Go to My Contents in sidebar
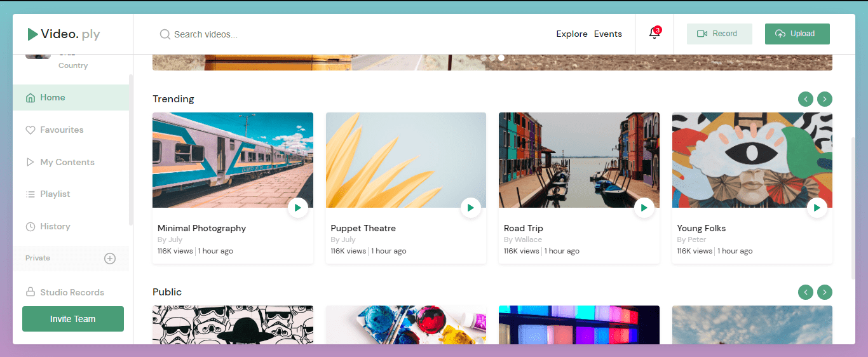Viewport: 868px width, 357px height. [x=67, y=163]
